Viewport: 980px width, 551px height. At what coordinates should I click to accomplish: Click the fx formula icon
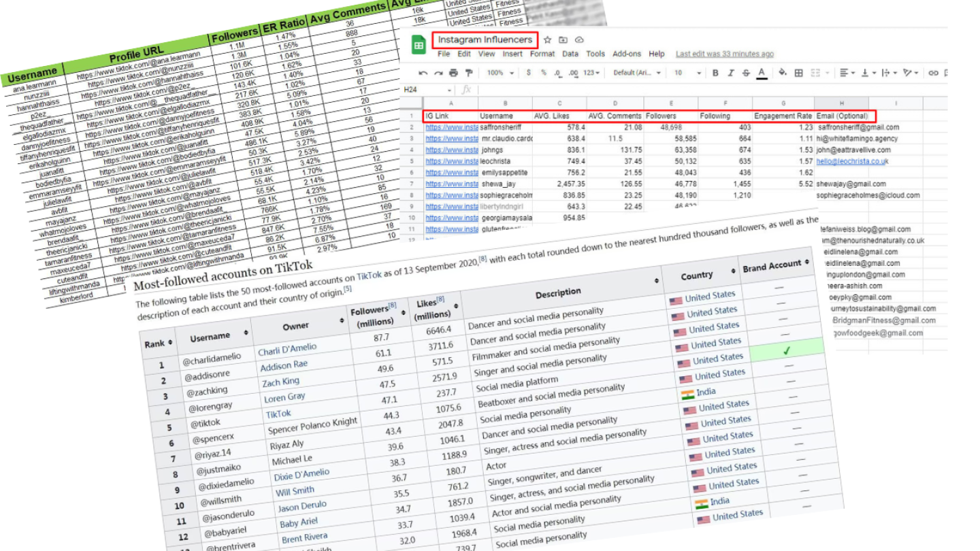coord(466,90)
